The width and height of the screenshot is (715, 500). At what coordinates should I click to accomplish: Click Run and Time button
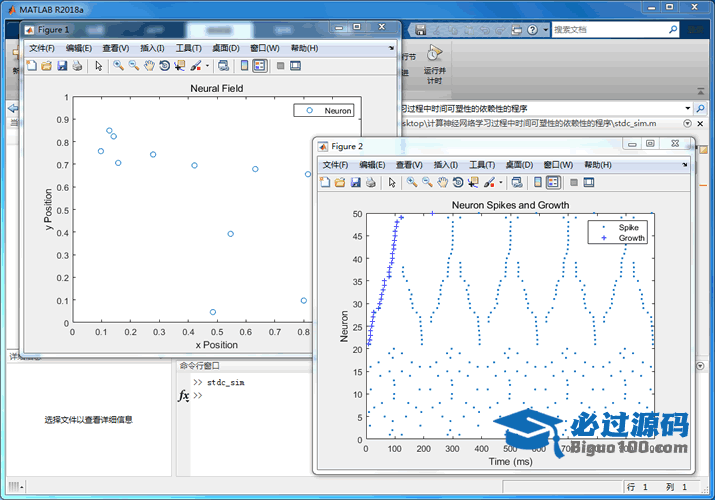point(435,64)
